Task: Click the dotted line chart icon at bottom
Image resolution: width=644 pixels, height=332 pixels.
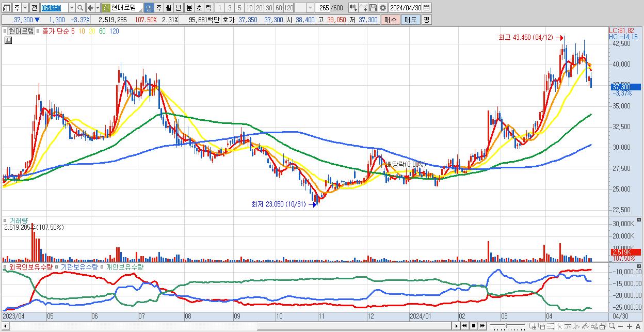Action: click(x=550, y=326)
